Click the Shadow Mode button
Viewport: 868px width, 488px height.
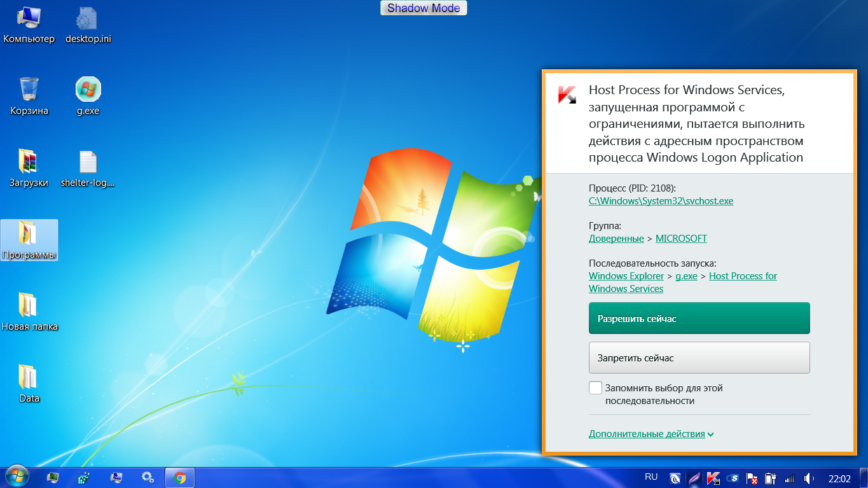point(424,8)
